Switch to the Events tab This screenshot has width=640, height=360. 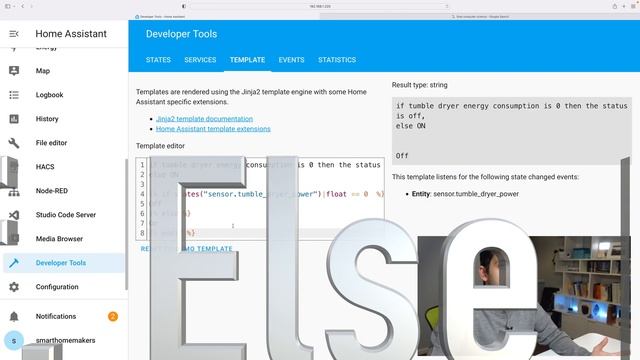click(x=291, y=60)
